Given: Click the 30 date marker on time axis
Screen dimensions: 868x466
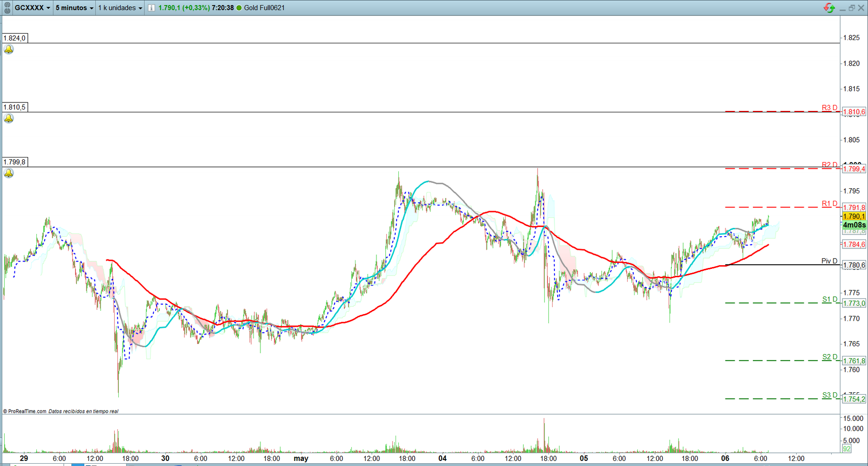Looking at the screenshot, I should click(x=165, y=459).
